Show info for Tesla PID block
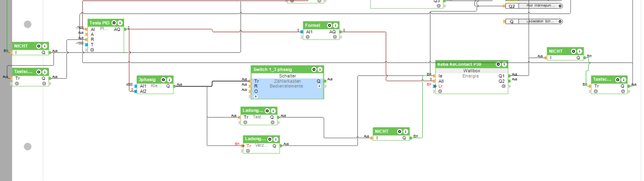This screenshot has height=181, width=644. coord(120,23)
